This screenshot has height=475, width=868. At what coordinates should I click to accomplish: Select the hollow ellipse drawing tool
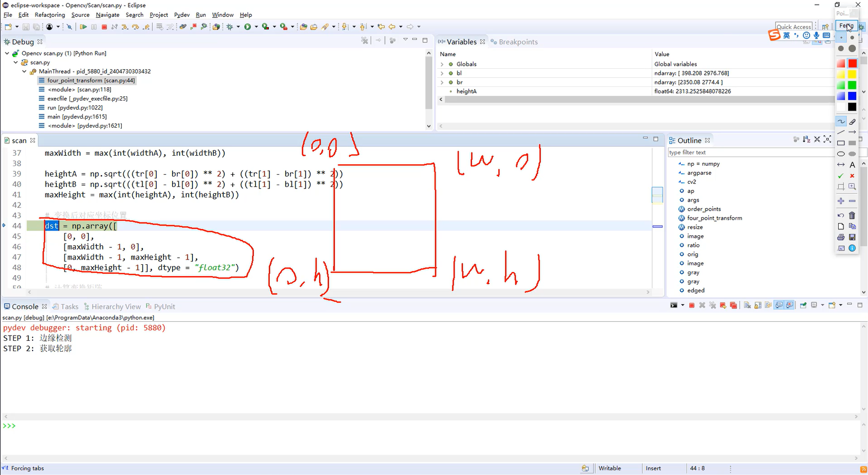(841, 154)
